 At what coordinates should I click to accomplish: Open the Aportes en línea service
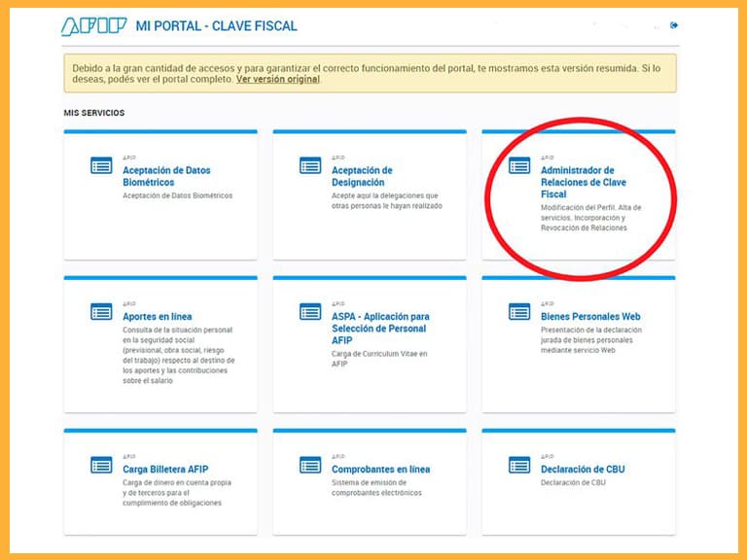tap(158, 317)
